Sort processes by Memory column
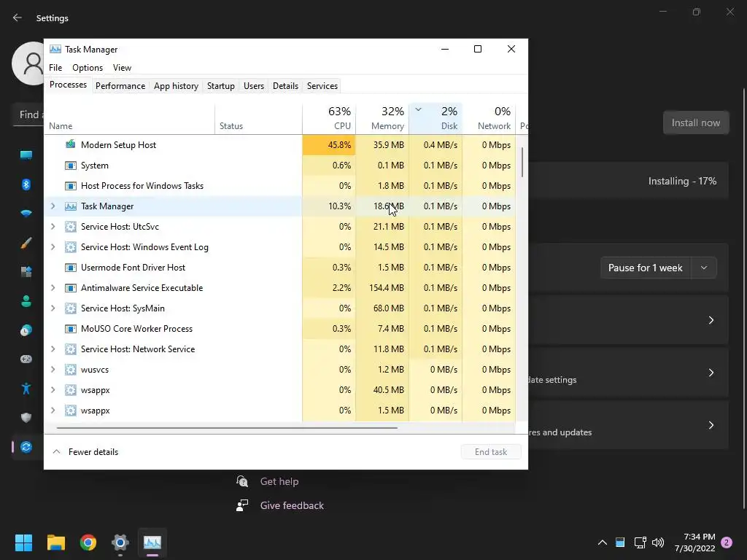The image size is (747, 560). tap(382, 118)
